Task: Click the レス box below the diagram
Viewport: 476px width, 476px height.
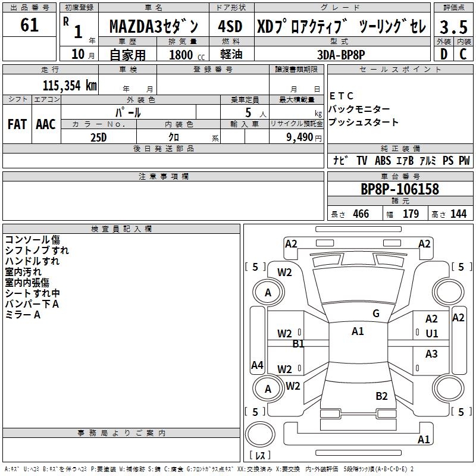Action: (259, 456)
